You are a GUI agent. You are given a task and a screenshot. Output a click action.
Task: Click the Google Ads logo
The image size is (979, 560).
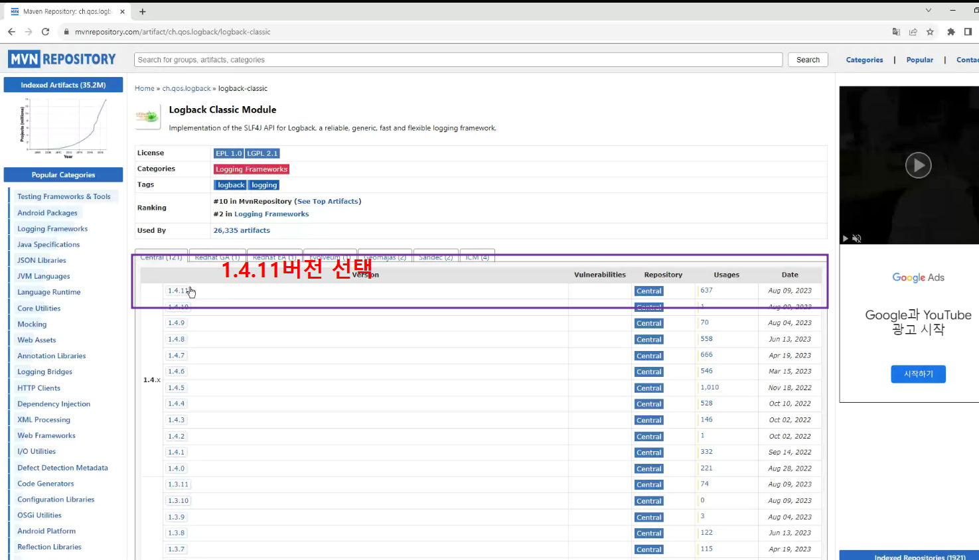(x=918, y=277)
